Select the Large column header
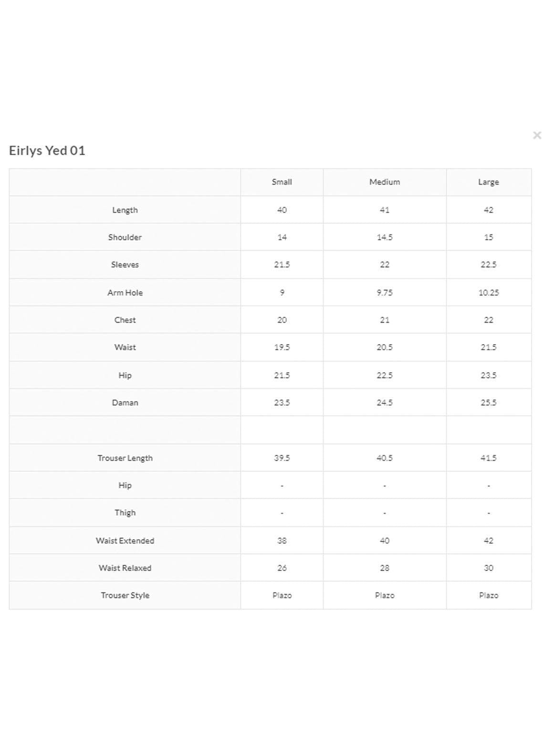 (x=488, y=182)
